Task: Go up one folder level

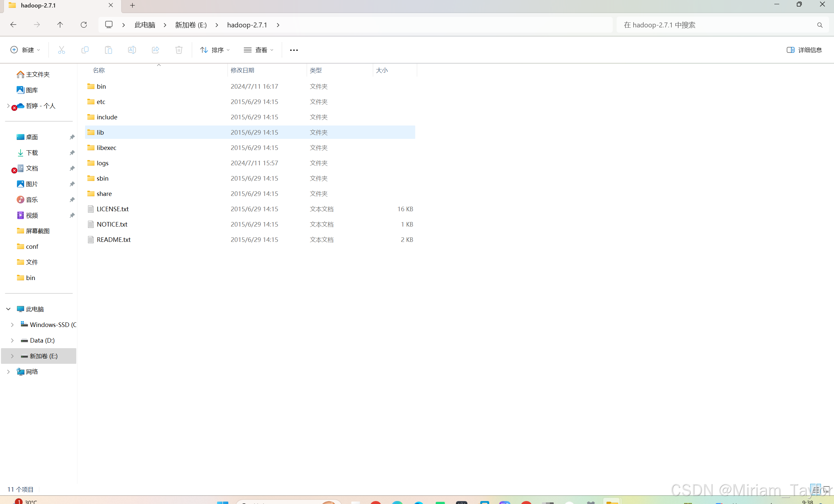Action: click(x=60, y=25)
